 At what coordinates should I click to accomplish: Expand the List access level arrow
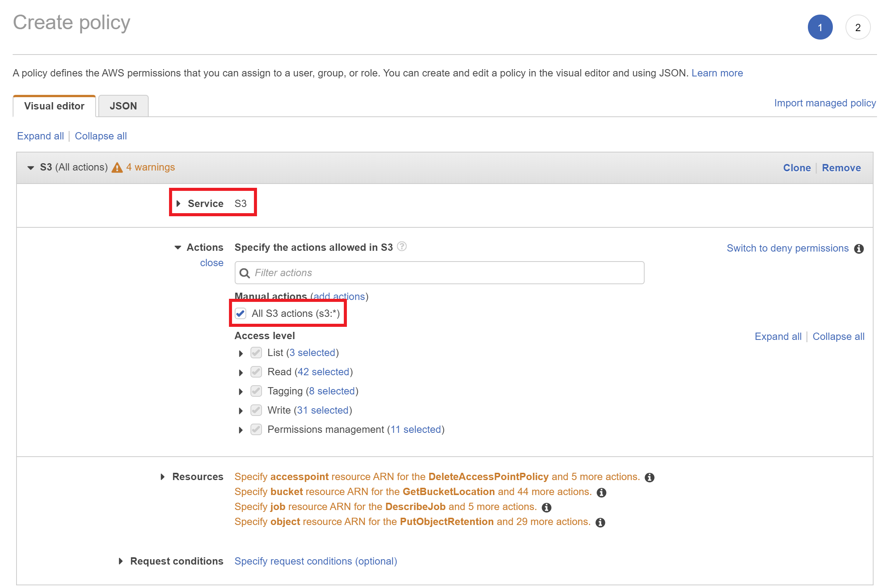241,353
